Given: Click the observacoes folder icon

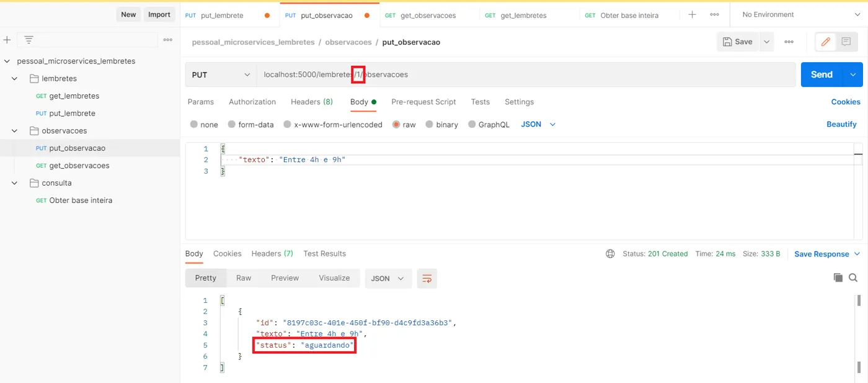Looking at the screenshot, I should pyautogui.click(x=34, y=131).
